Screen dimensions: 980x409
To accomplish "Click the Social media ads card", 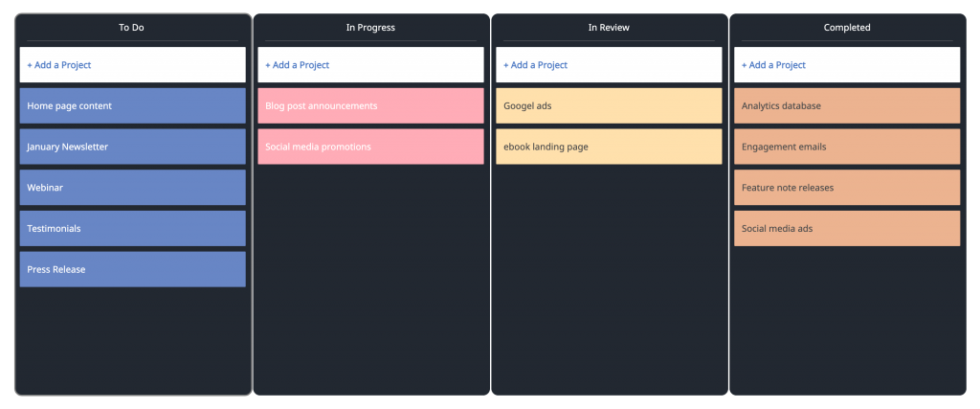I will [847, 229].
